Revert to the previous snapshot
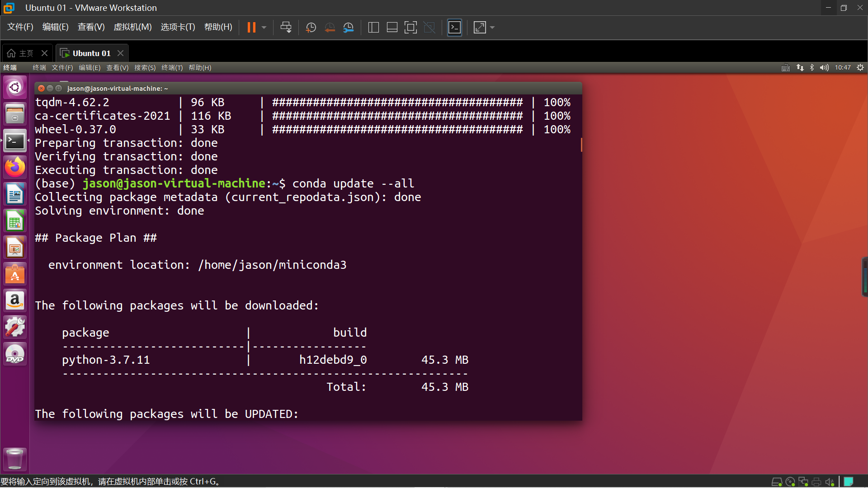Viewport: 868px width, 488px height. (330, 28)
